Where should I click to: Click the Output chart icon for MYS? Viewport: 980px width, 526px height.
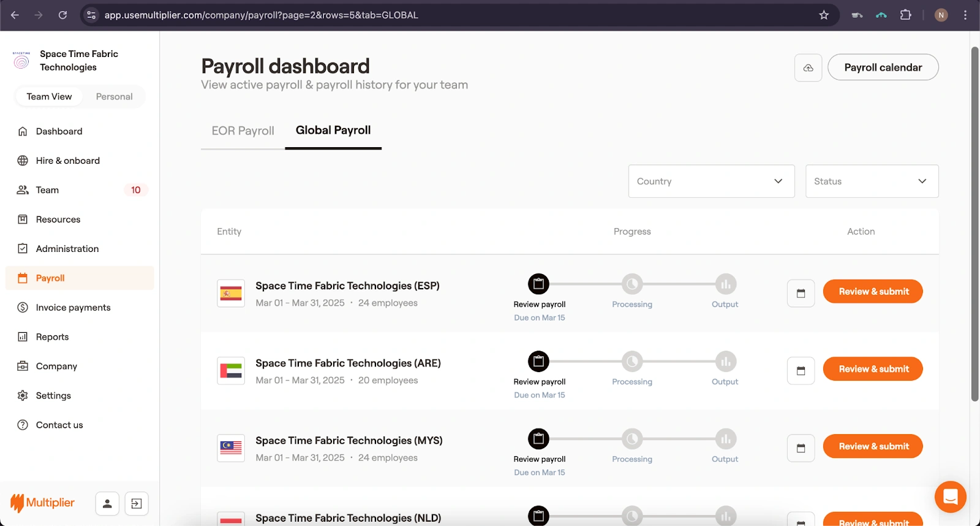tap(725, 438)
